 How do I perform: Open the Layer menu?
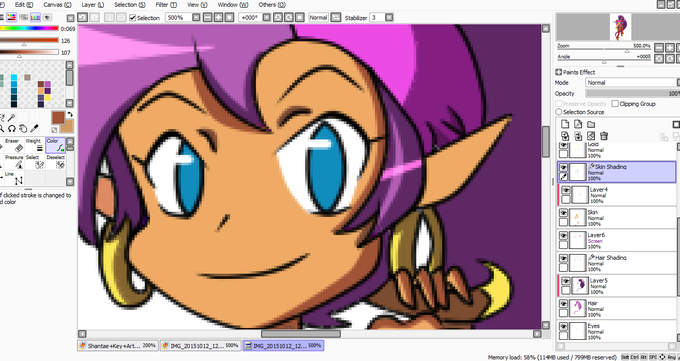coord(92,5)
